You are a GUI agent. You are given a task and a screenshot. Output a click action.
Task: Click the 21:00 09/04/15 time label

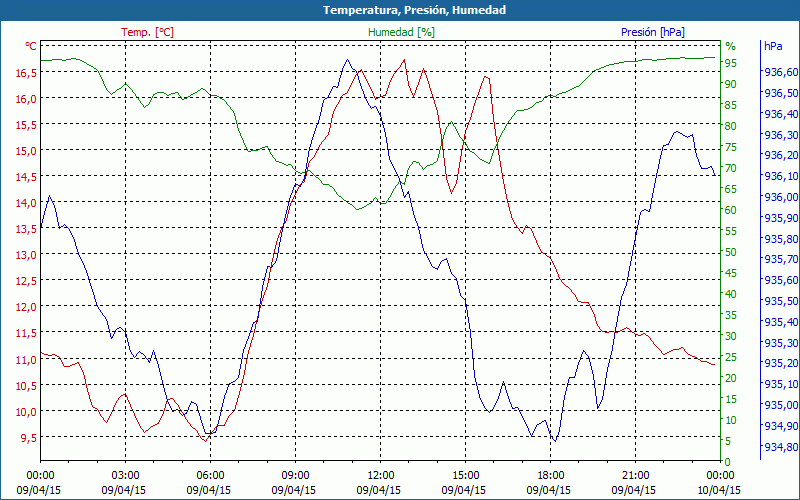coord(634,483)
